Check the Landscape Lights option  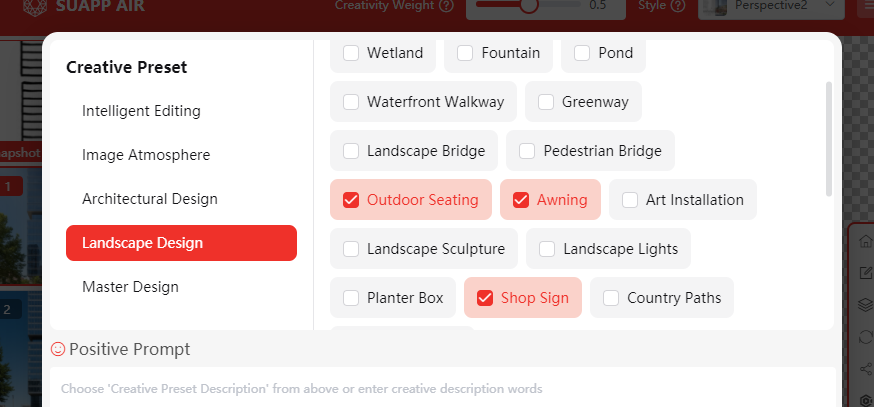point(547,249)
